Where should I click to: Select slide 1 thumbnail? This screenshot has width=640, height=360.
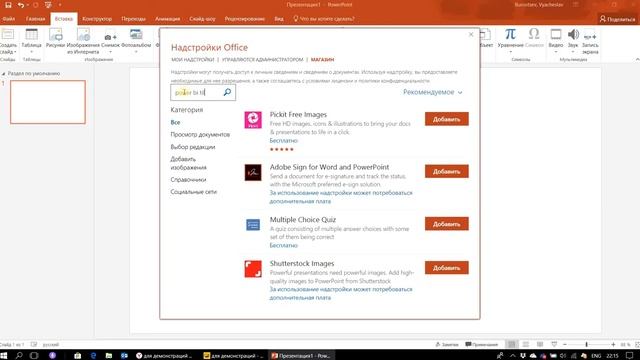coord(48,102)
